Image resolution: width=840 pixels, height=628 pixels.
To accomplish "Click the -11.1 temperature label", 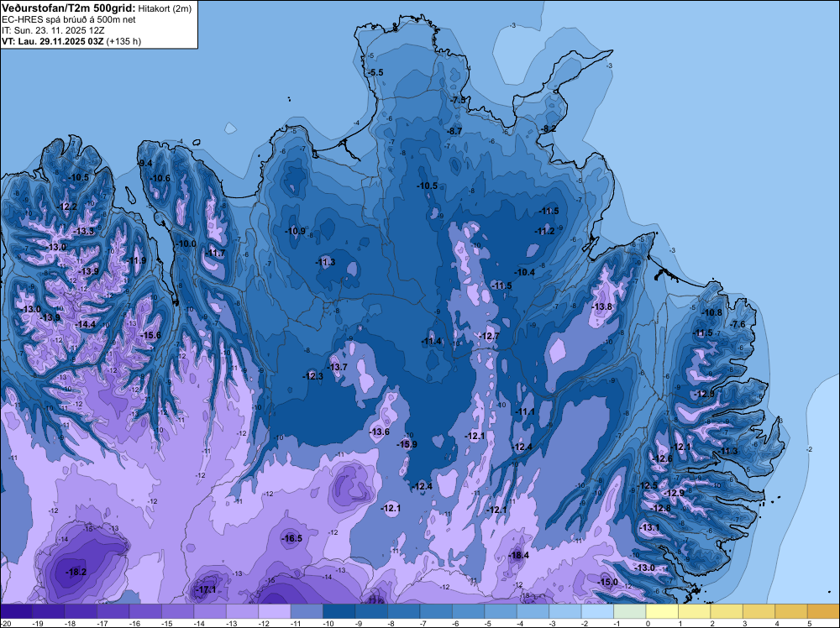I will click(x=524, y=411).
